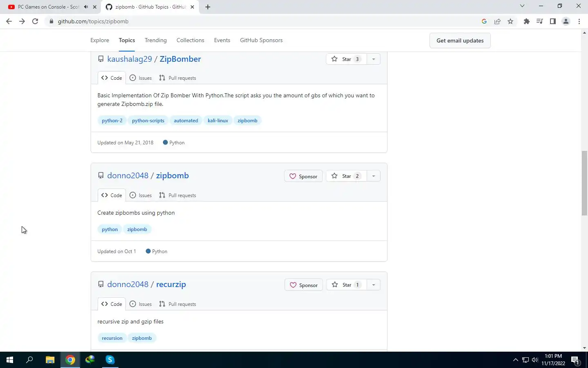The height and width of the screenshot is (368, 588).
Task: Click Get email updates button
Action: pyautogui.click(x=460, y=40)
